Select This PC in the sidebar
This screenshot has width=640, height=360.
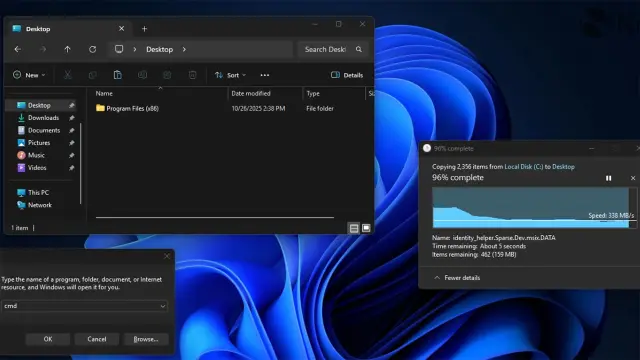click(x=38, y=193)
